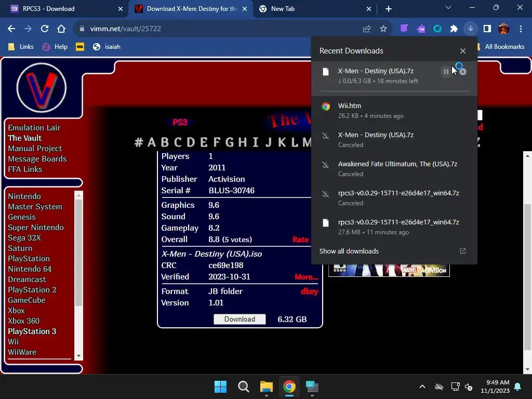Image resolution: width=532 pixels, height=399 pixels.
Task: Pause the X-Men Destiny download
Action: 446,72
